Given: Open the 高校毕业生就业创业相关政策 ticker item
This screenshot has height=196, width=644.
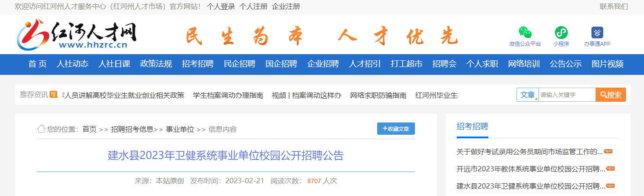Looking at the screenshot, I should [x=124, y=95].
